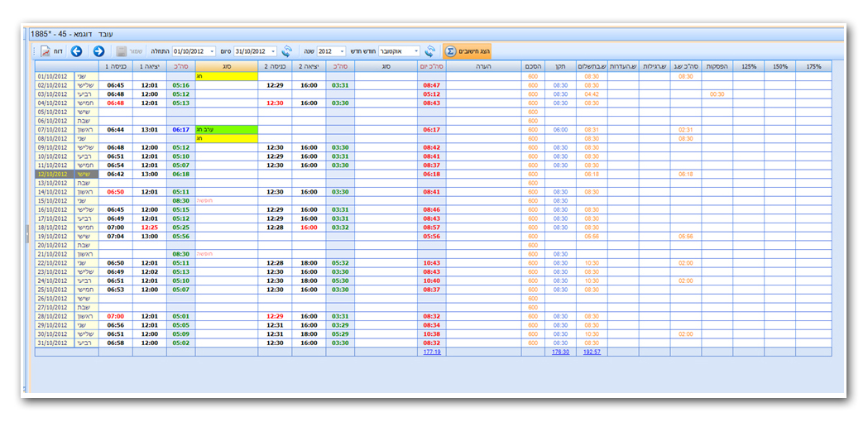This screenshot has width=868, height=422.
Task: Click the הערה column header
Action: (484, 65)
